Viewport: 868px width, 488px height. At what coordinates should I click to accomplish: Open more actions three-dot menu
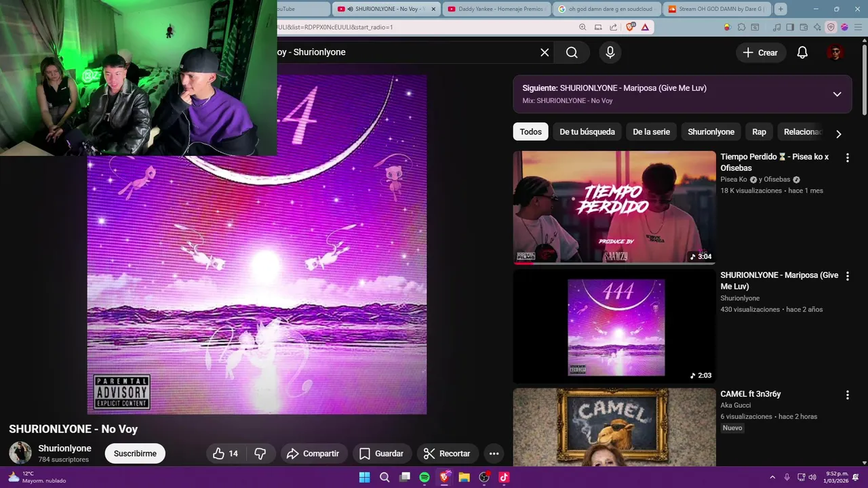point(494,453)
